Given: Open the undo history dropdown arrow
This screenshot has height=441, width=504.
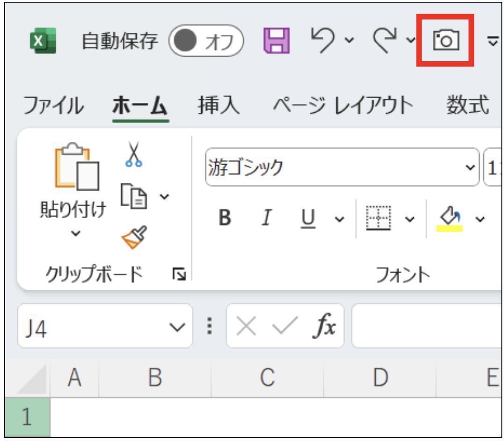Looking at the screenshot, I should tap(349, 40).
